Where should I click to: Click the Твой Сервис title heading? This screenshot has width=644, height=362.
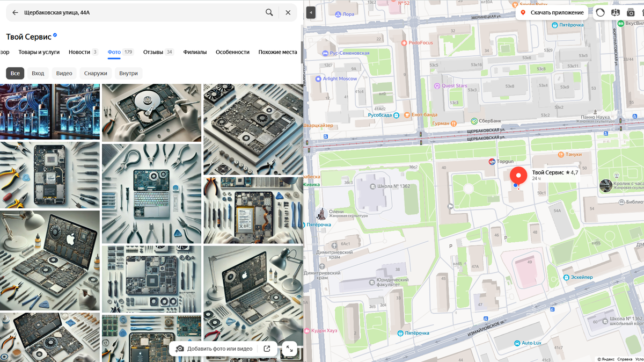28,37
